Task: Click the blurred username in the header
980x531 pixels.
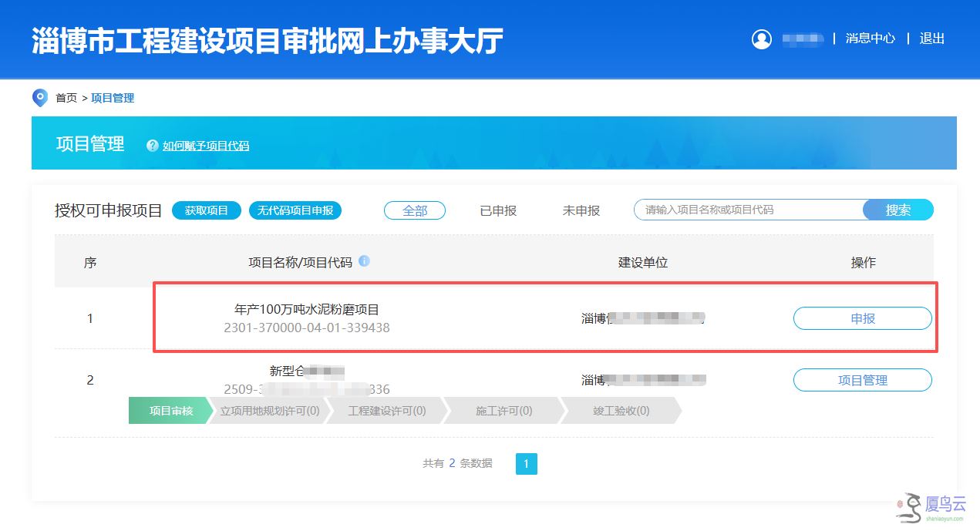Action: (803, 39)
